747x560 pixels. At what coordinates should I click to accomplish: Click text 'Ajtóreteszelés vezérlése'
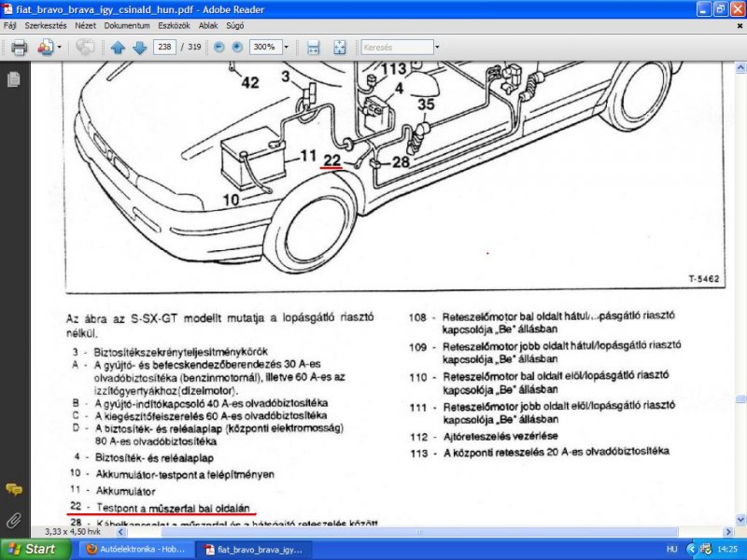[x=500, y=436]
